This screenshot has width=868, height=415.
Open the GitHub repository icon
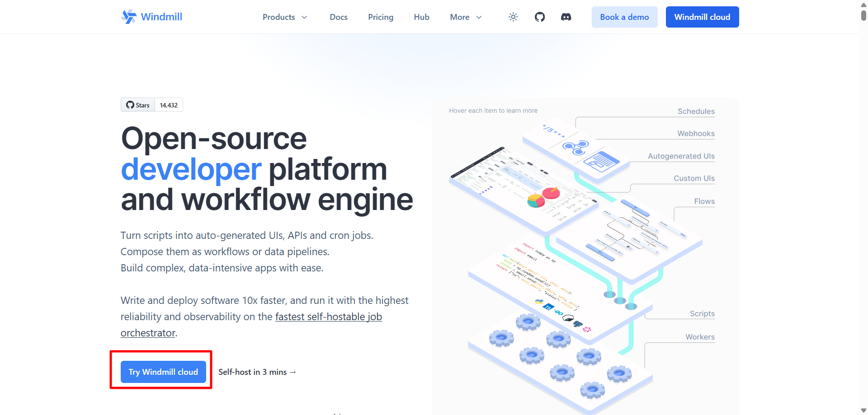pyautogui.click(x=540, y=17)
